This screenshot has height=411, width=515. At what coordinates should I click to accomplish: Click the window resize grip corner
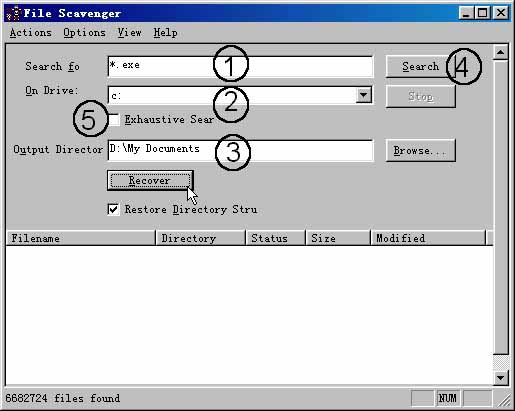tap(504, 400)
